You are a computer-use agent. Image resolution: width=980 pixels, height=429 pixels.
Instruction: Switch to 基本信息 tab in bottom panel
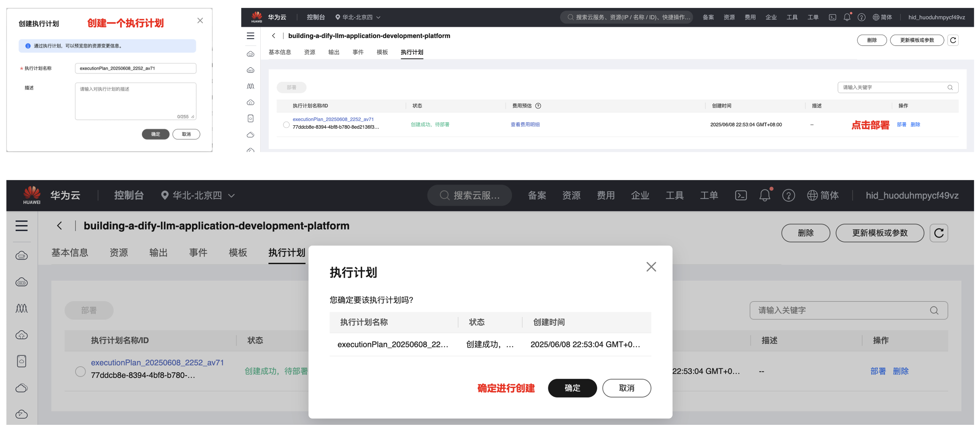tap(70, 252)
